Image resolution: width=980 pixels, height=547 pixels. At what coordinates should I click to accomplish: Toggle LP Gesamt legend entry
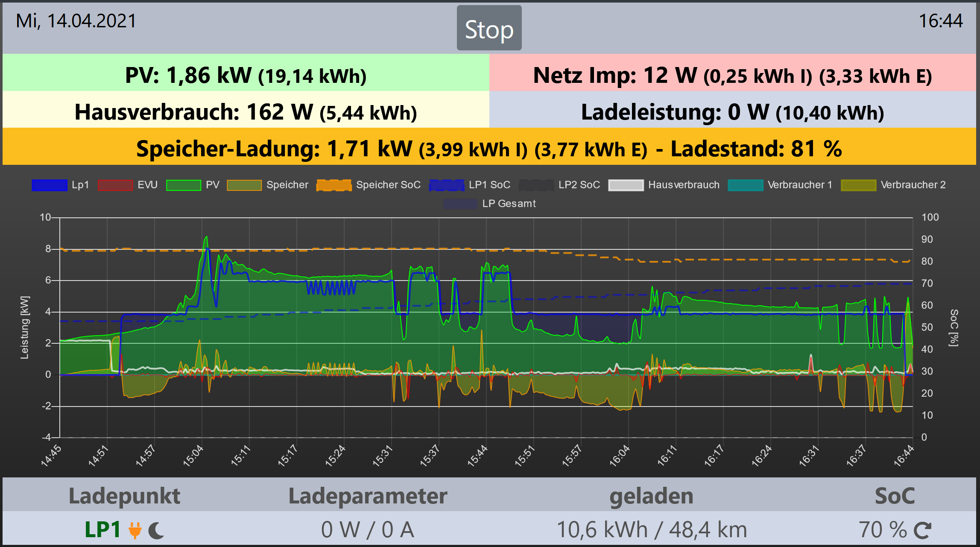click(x=460, y=204)
